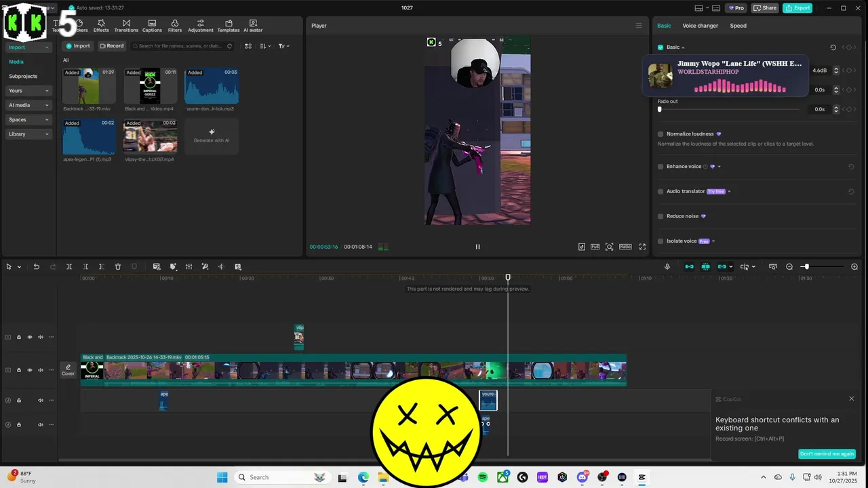The width and height of the screenshot is (868, 488).
Task: Select Subprojects in the sidebar
Action: 23,76
